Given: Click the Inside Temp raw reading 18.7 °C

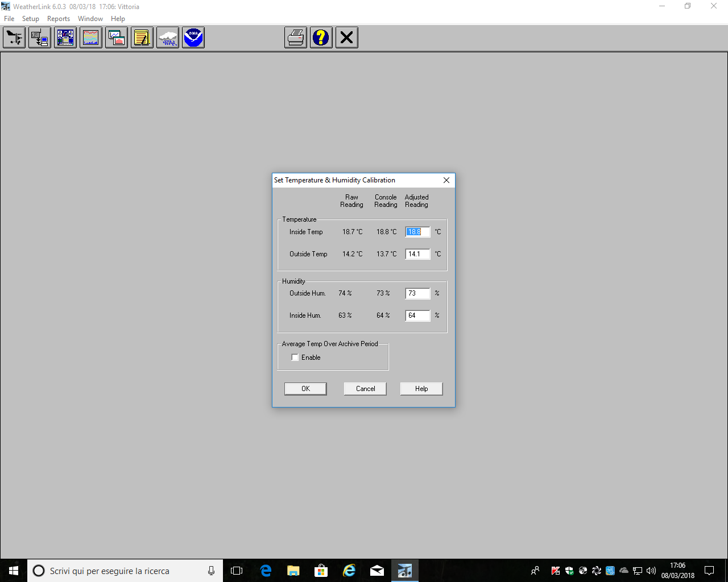Looking at the screenshot, I should (x=352, y=232).
